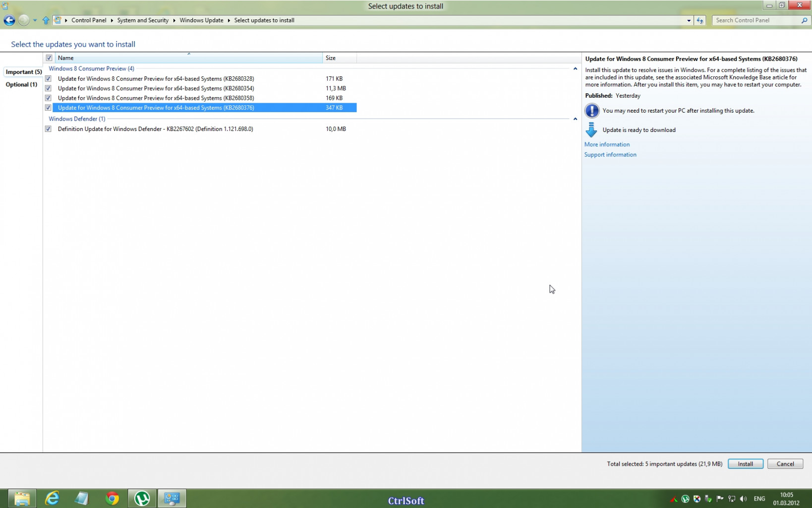The image size is (812, 508).
Task: Click the restart warning exclamation icon
Action: (592, 111)
